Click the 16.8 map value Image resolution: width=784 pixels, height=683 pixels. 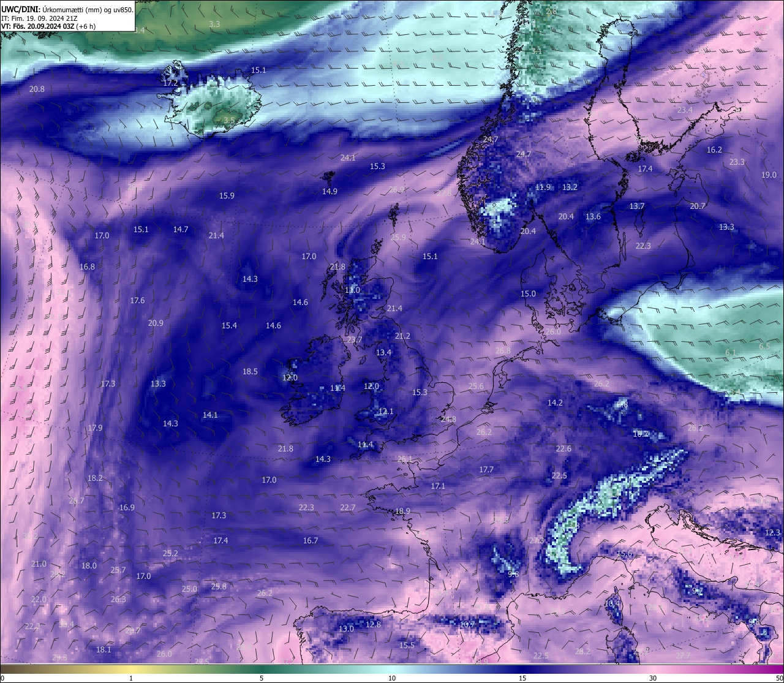(87, 266)
